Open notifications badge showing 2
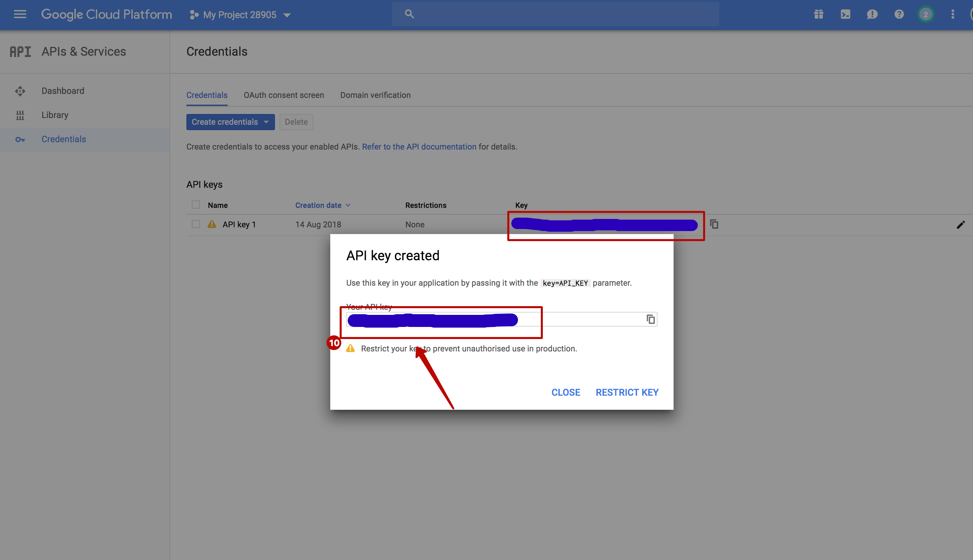 click(926, 15)
